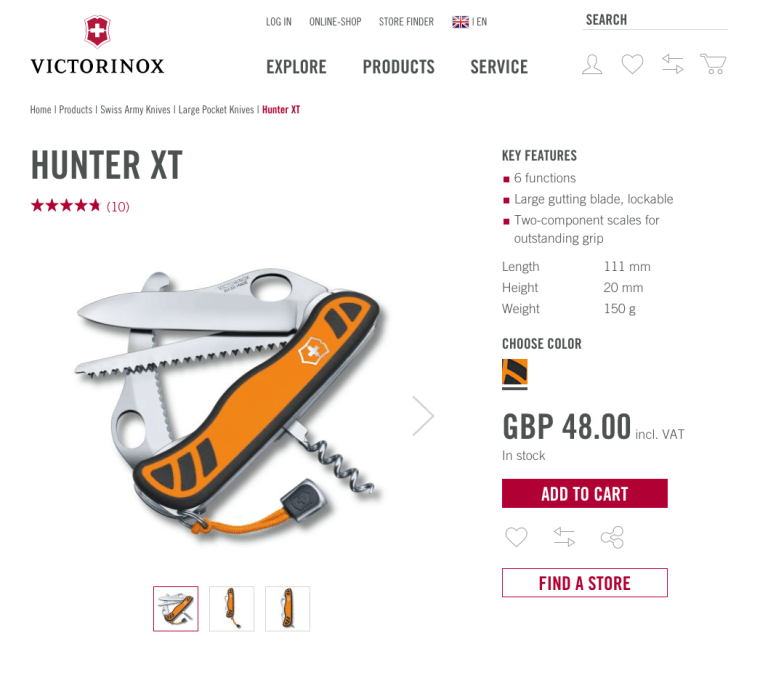Add product to wishlist with heart below Add to Cart
The width and height of the screenshot is (768, 675).
[x=516, y=537]
